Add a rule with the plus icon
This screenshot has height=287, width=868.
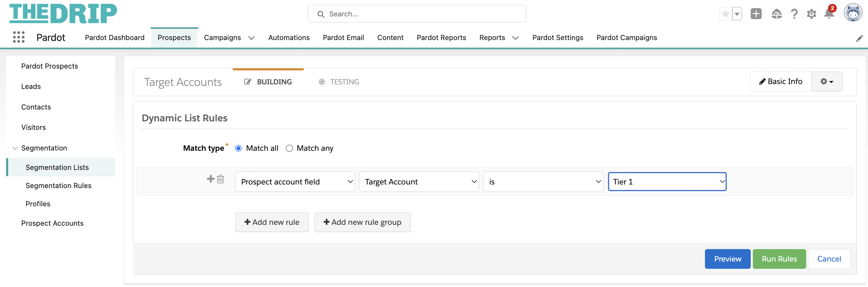coord(211,179)
